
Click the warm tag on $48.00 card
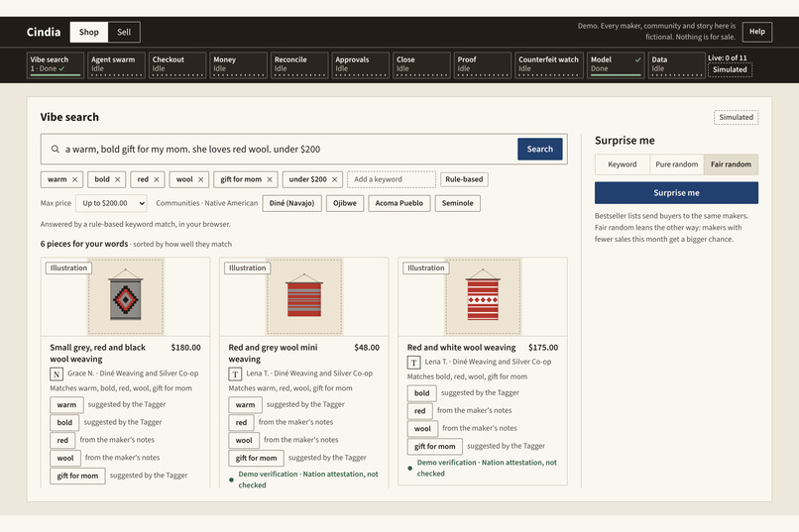coord(245,405)
